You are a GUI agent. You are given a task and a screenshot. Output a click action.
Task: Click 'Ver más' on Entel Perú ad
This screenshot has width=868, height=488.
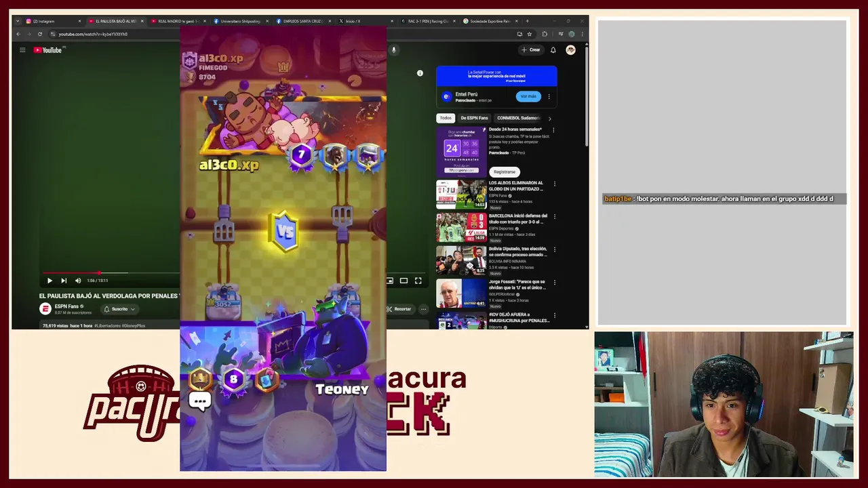pos(528,96)
